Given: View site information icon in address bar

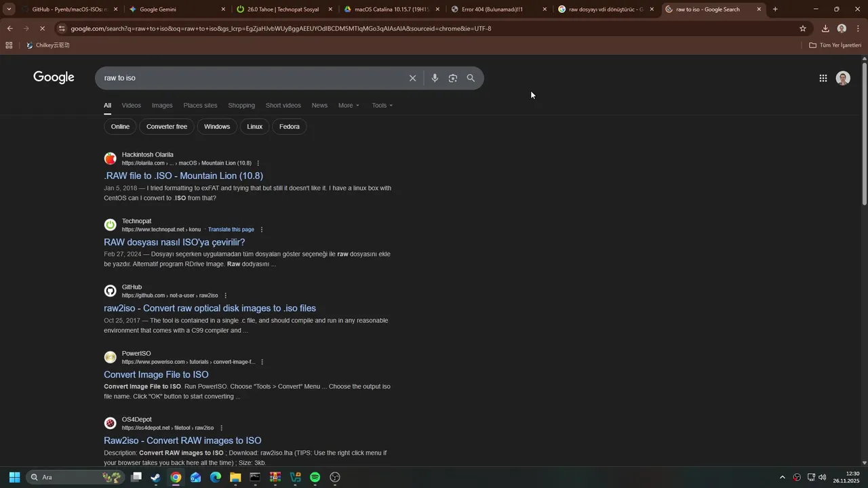Looking at the screenshot, I should click(62, 28).
